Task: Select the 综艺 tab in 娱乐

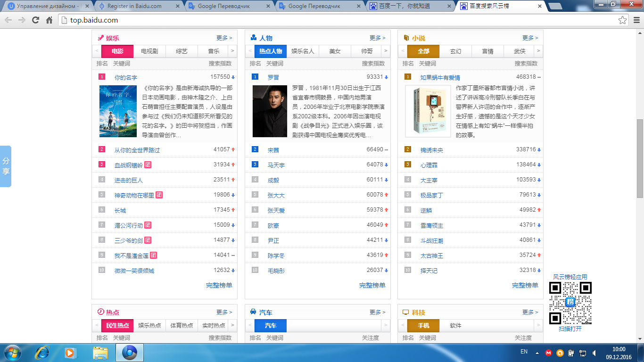Action: pos(182,51)
